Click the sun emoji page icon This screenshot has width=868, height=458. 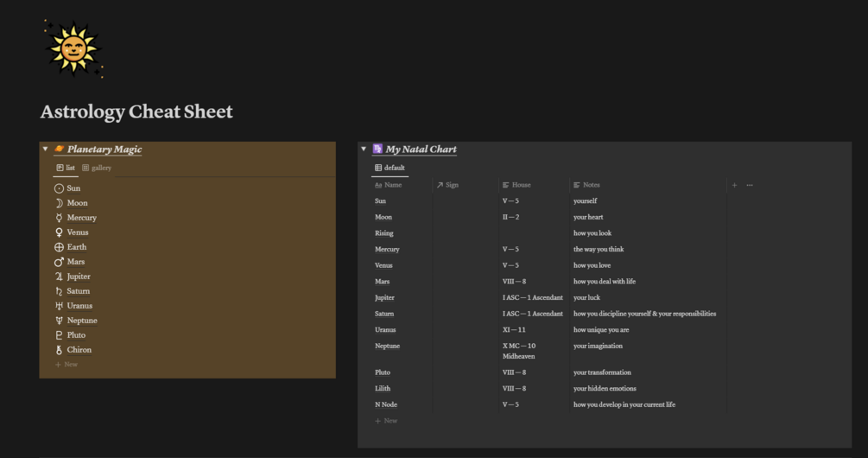(73, 48)
